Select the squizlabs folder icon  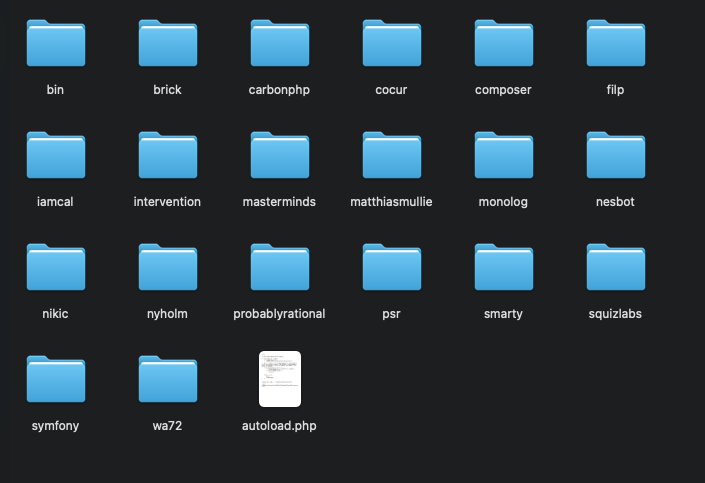[x=616, y=267]
